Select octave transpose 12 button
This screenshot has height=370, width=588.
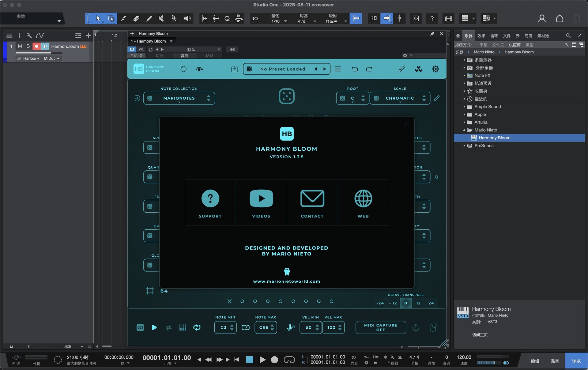418,303
